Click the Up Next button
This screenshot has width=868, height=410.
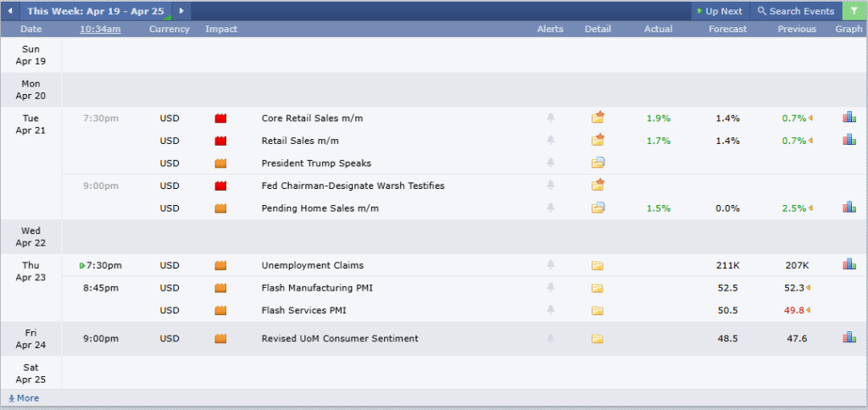tap(719, 11)
